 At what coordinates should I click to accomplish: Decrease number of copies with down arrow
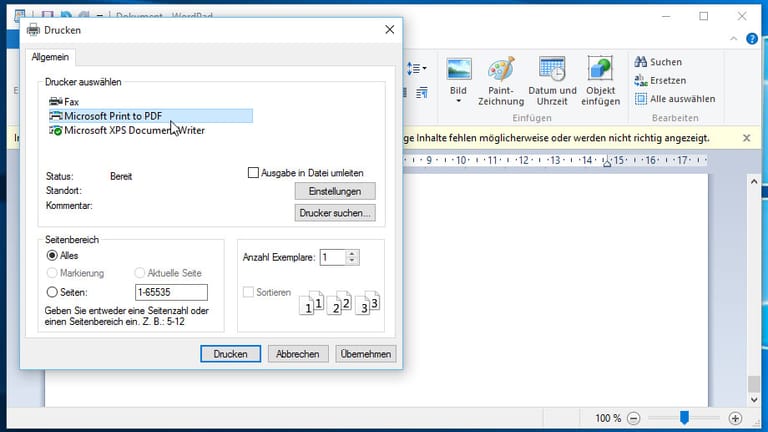coord(352,261)
